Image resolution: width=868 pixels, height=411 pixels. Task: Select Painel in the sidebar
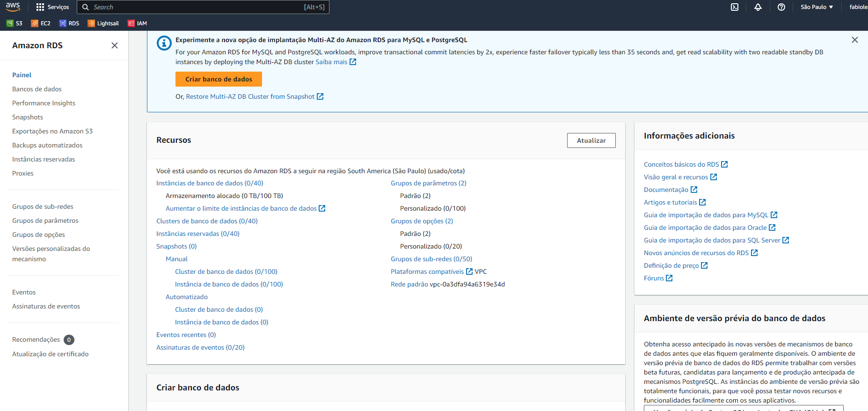point(22,75)
